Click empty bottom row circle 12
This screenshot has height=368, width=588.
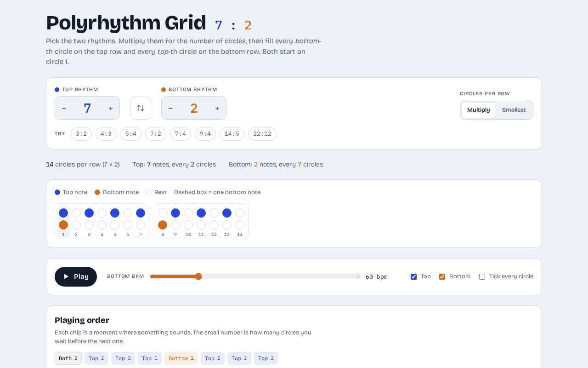point(214,225)
